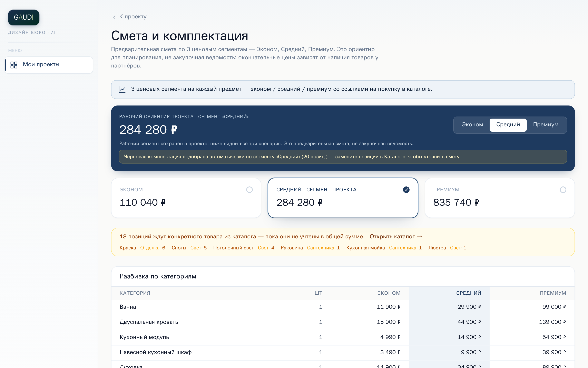Click the My Projects grid icon
The width and height of the screenshot is (588, 368).
pyautogui.click(x=14, y=65)
